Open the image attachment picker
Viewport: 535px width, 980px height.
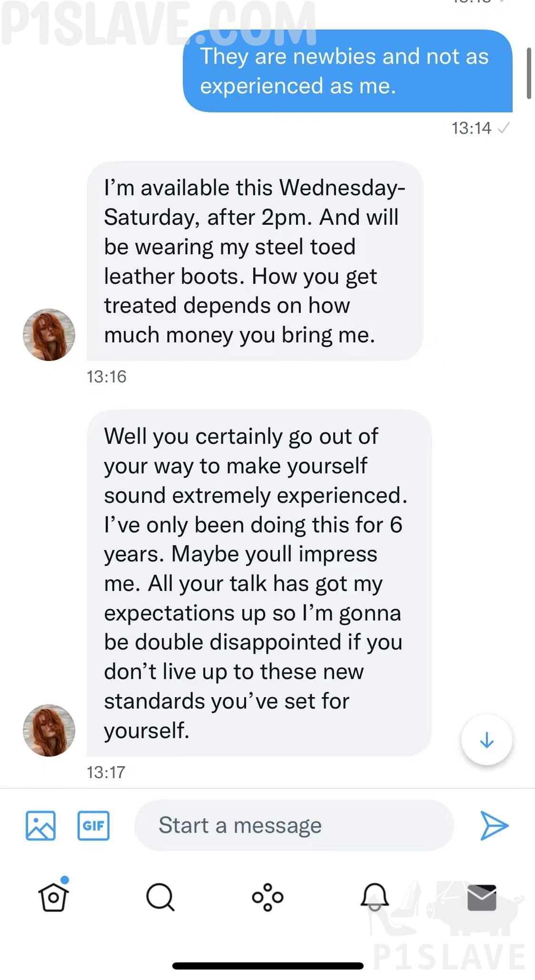(x=40, y=825)
